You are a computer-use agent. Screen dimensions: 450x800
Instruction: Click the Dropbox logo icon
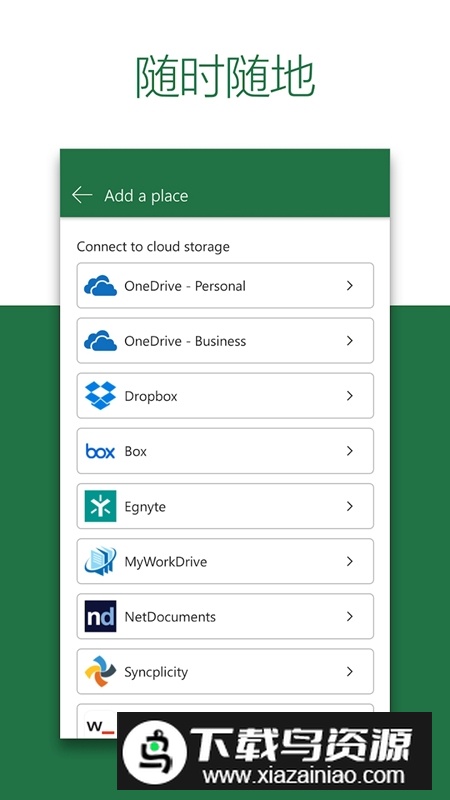101,395
